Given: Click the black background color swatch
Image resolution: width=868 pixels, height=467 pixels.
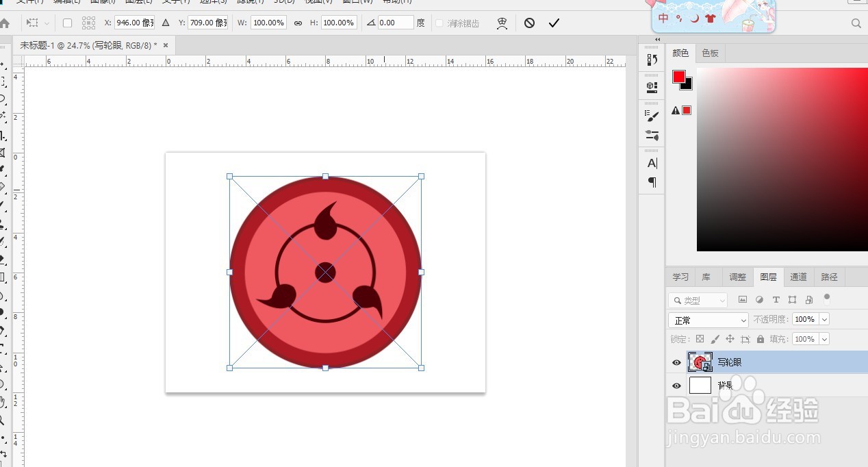Looking at the screenshot, I should [687, 85].
